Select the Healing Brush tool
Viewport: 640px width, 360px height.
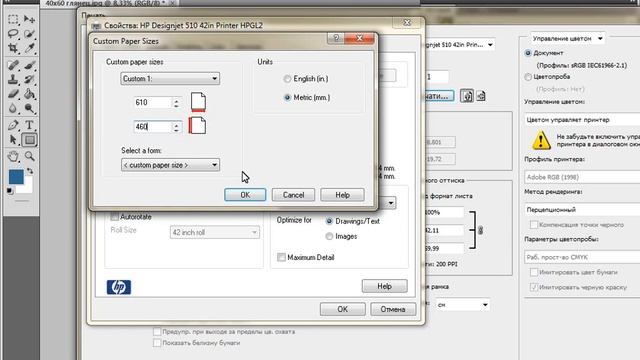(x=13, y=65)
